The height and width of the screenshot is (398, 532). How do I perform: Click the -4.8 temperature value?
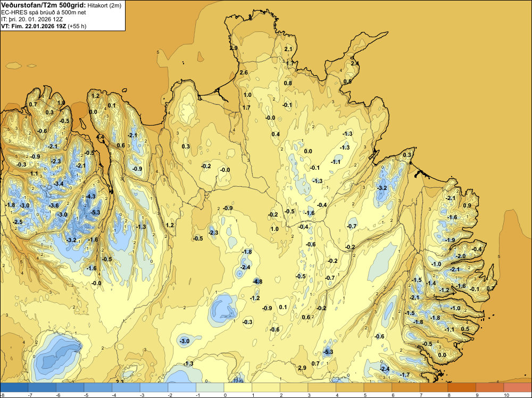pos(257,281)
